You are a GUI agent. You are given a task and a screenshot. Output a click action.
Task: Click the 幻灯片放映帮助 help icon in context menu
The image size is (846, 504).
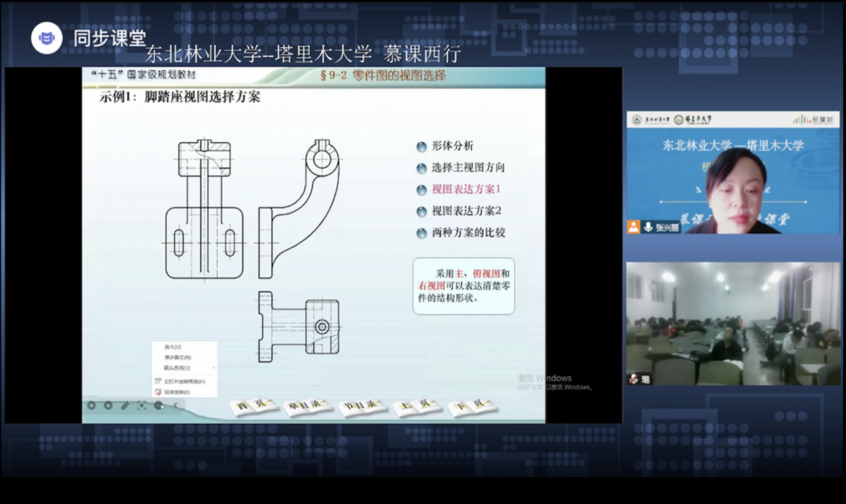158,381
